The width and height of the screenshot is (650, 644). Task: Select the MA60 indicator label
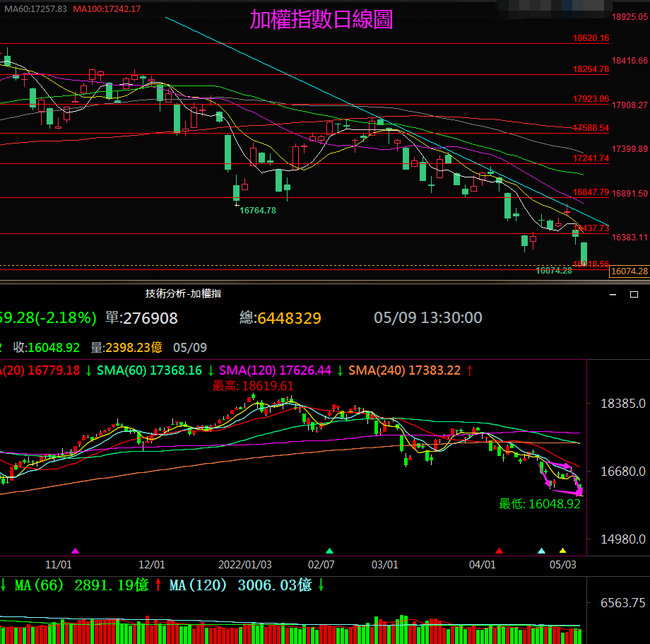coord(34,8)
